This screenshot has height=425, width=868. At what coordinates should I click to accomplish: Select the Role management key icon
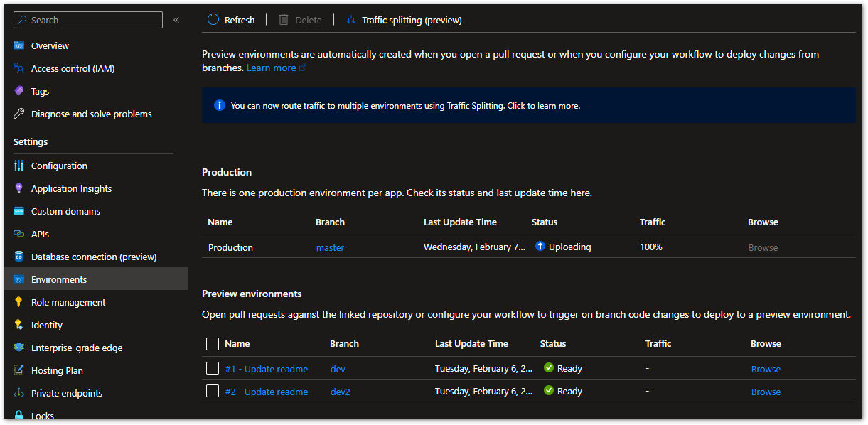[19, 302]
